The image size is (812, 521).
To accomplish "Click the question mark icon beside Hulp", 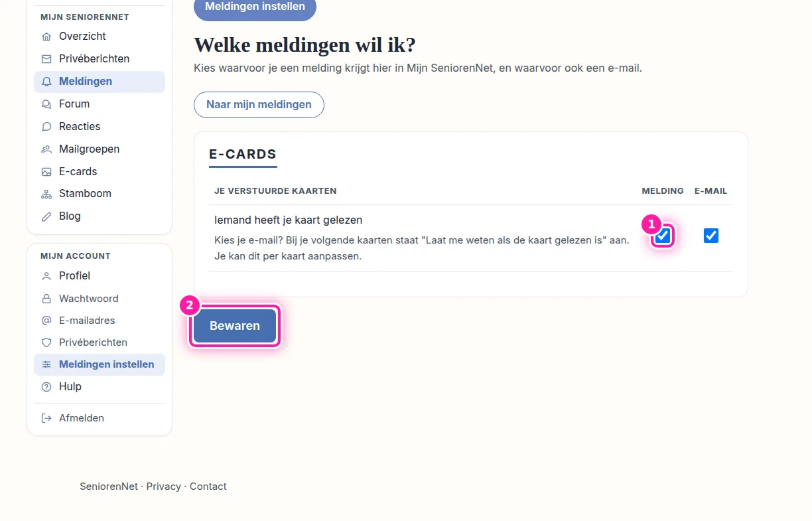I will click(46, 387).
